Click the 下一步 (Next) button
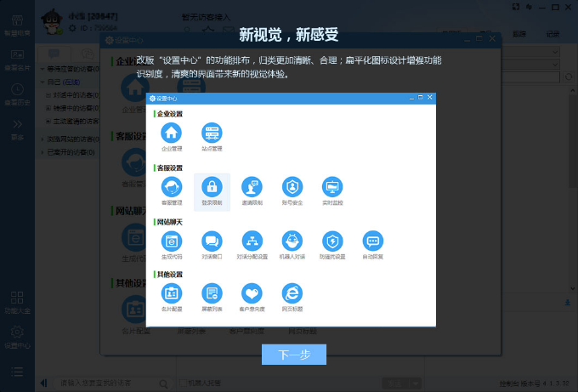The width and height of the screenshot is (578, 392). tap(293, 355)
